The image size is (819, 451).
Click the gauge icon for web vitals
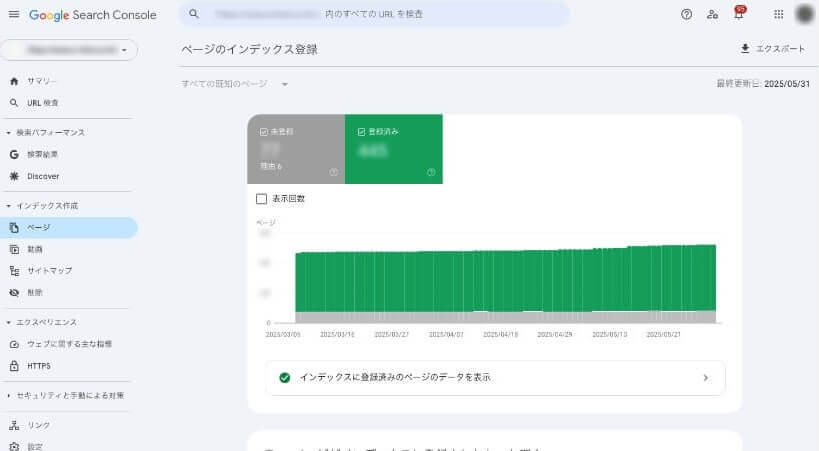(x=14, y=344)
